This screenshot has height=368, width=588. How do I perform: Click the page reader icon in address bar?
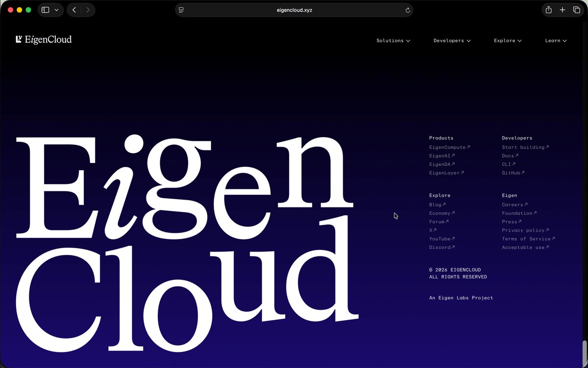click(181, 10)
